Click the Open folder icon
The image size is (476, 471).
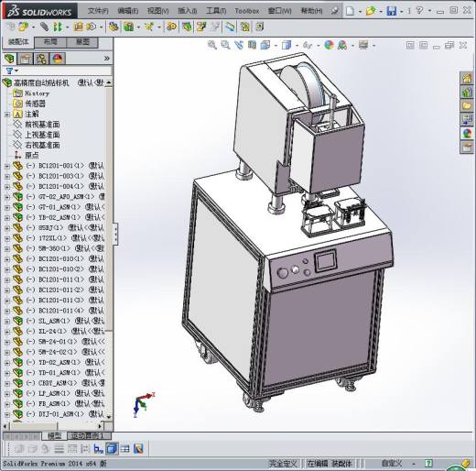(x=371, y=11)
